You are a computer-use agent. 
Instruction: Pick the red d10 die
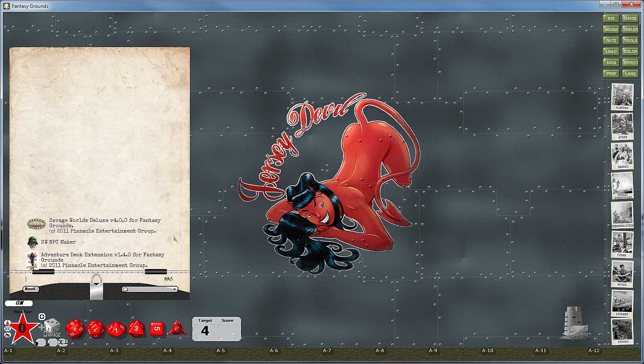[116, 329]
